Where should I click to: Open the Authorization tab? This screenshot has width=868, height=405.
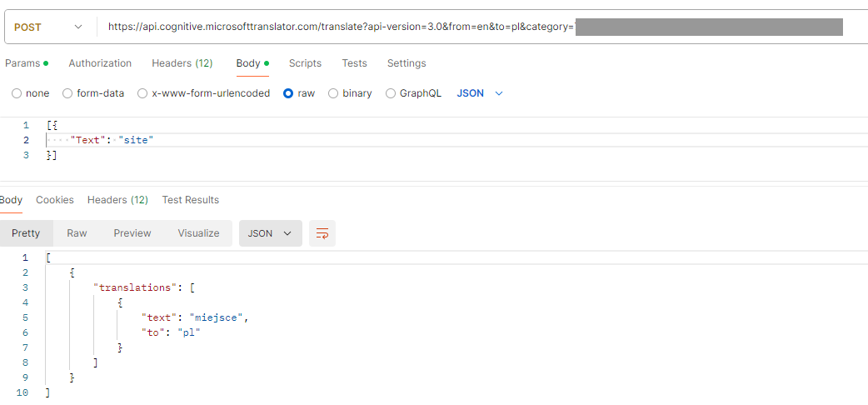(100, 63)
